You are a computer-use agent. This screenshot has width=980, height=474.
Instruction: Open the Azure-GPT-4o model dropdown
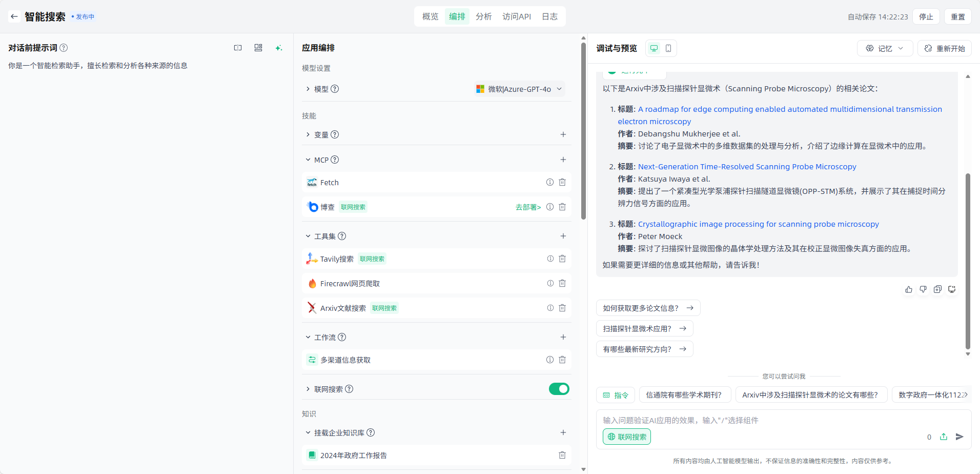[520, 89]
